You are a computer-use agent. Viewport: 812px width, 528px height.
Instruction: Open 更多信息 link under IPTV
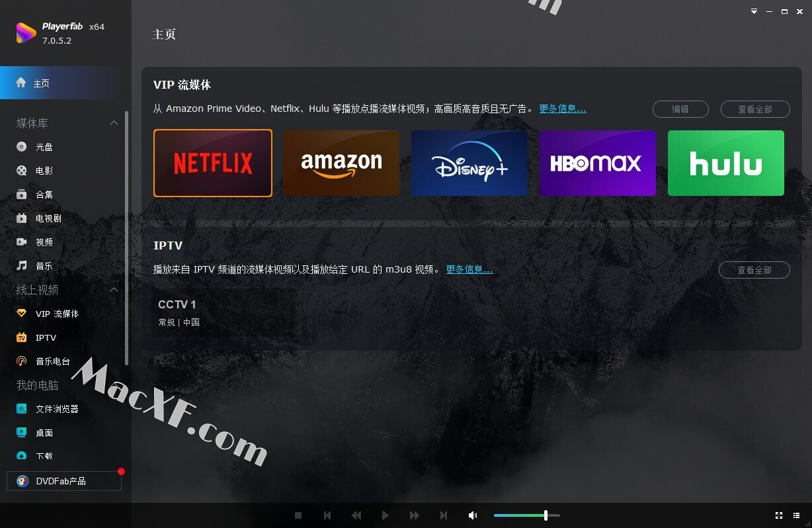pos(469,269)
